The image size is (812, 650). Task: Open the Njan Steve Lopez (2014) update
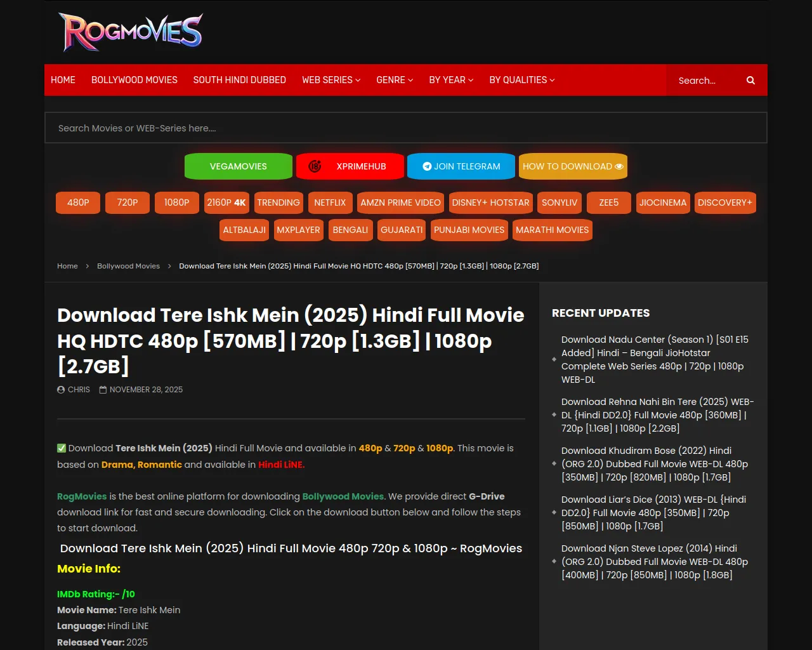[x=655, y=562]
